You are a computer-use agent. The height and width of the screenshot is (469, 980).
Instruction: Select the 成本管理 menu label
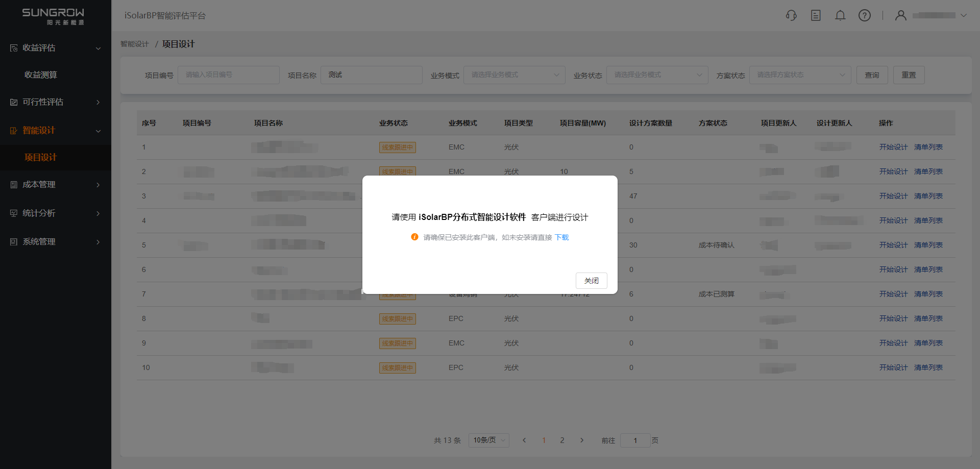[x=39, y=185]
